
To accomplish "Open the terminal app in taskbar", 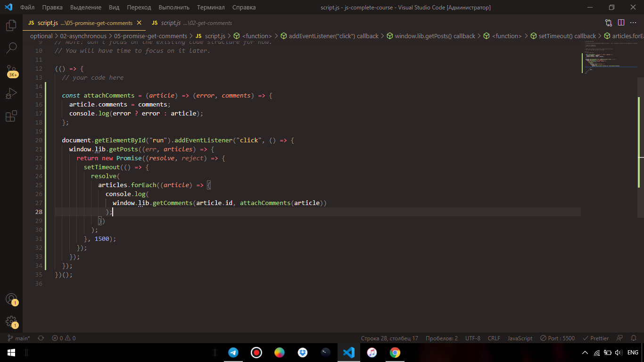I will point(326,353).
